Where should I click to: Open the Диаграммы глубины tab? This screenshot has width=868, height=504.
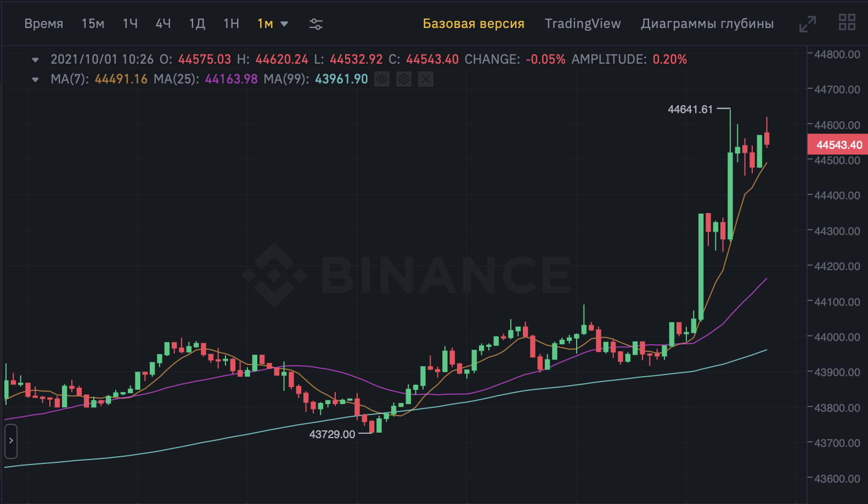coord(707,24)
